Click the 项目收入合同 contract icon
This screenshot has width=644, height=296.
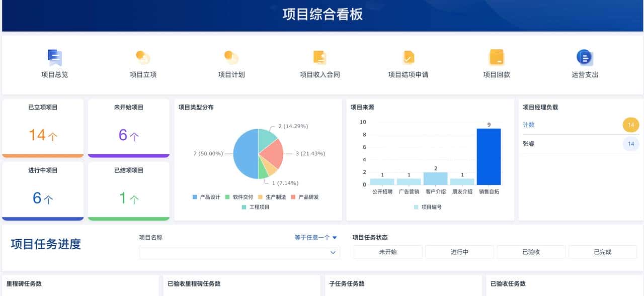319,60
